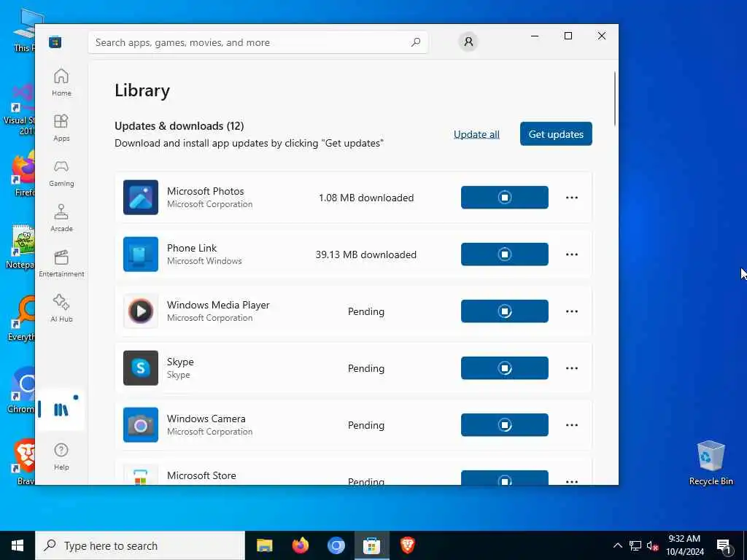Launch Chromium from the taskbar
747x560 pixels.
[336, 545]
